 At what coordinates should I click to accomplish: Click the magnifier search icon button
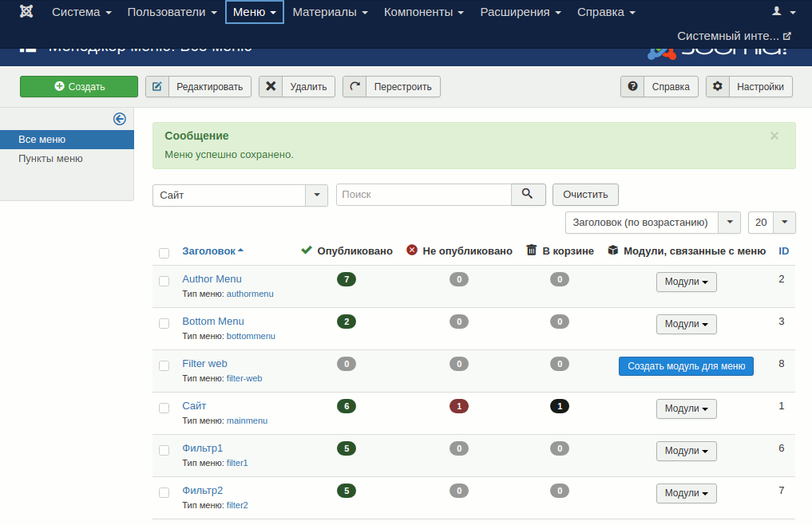click(528, 195)
